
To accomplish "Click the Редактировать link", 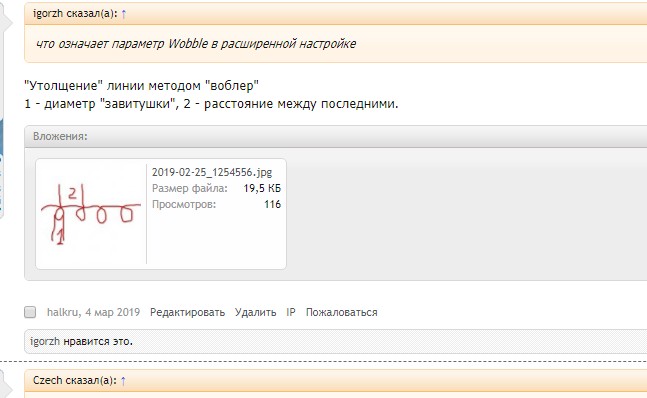I will [x=187, y=312].
